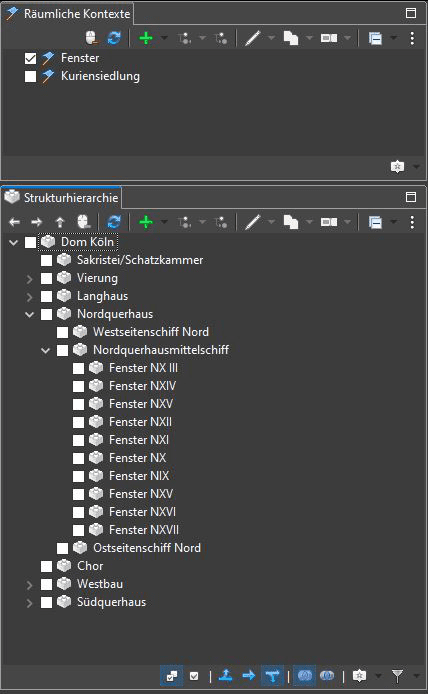428x694 pixels.
Task: Navigate back with the left arrow icon
Action: pyautogui.click(x=15, y=222)
